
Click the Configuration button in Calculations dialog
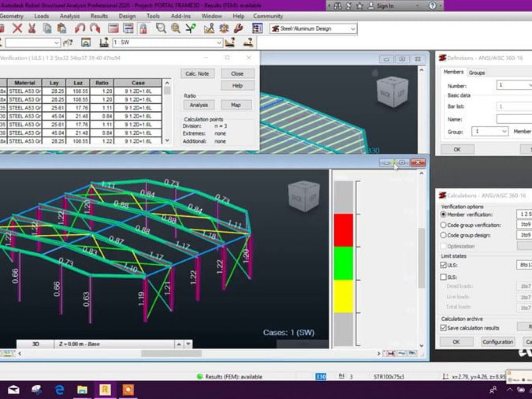[x=498, y=342]
